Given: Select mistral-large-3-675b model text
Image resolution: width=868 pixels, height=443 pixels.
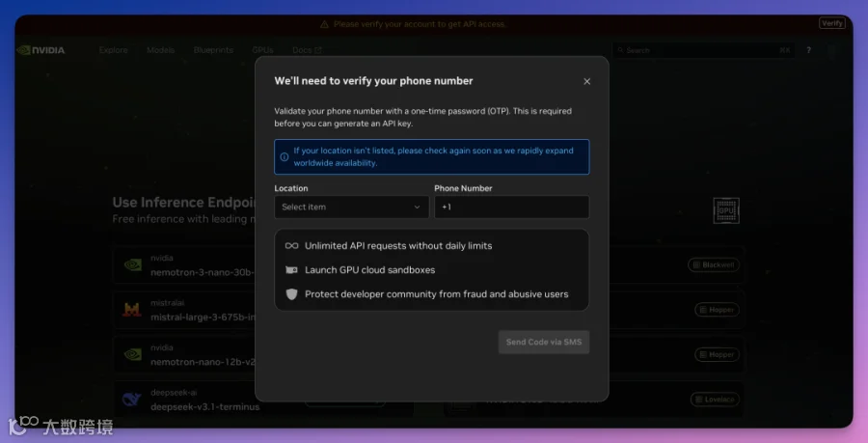Looking at the screenshot, I should click(x=203, y=318).
